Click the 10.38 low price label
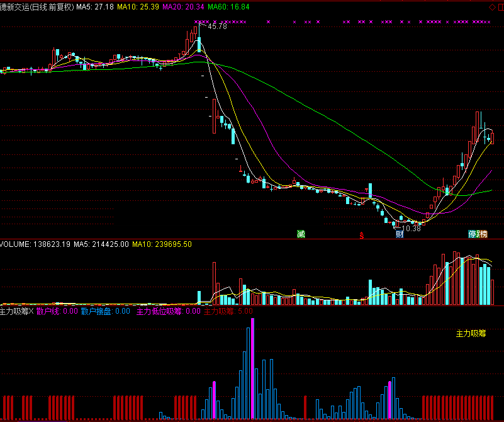 click(411, 229)
